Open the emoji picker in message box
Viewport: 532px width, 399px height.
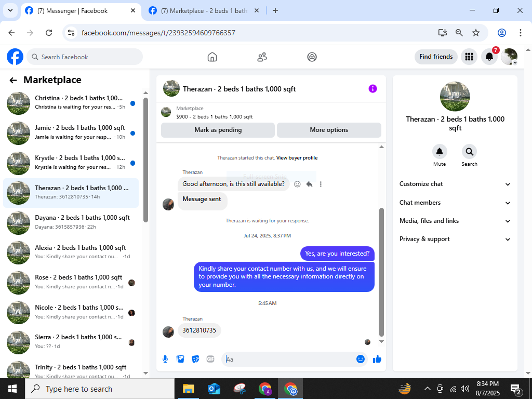point(361,359)
